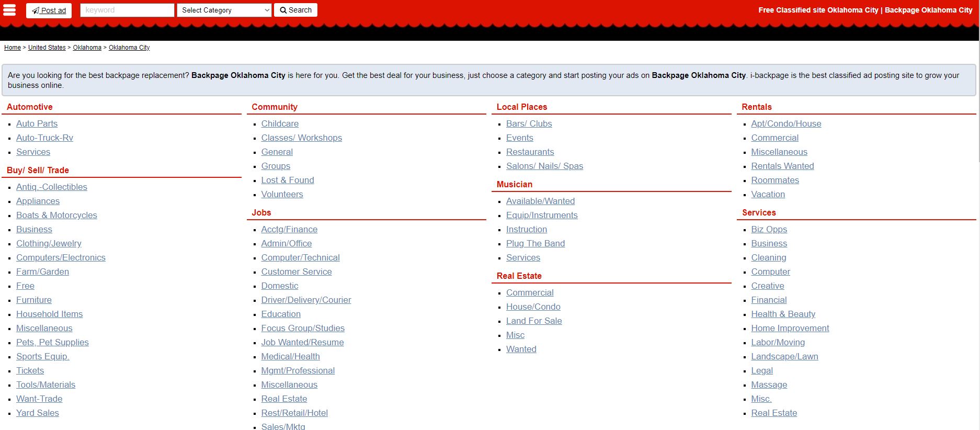980x430 pixels.
Task: Browse Computers/Electronics category
Action: click(61, 257)
